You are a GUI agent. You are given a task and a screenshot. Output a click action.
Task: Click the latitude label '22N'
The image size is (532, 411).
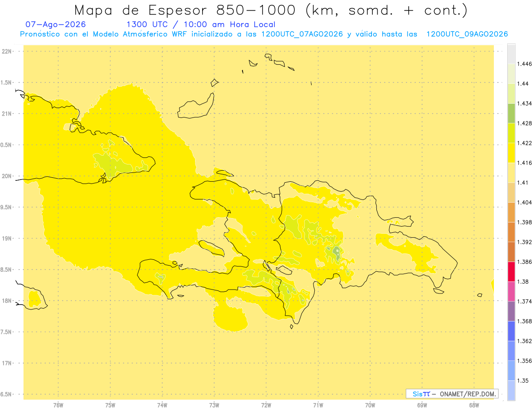coord(7,51)
